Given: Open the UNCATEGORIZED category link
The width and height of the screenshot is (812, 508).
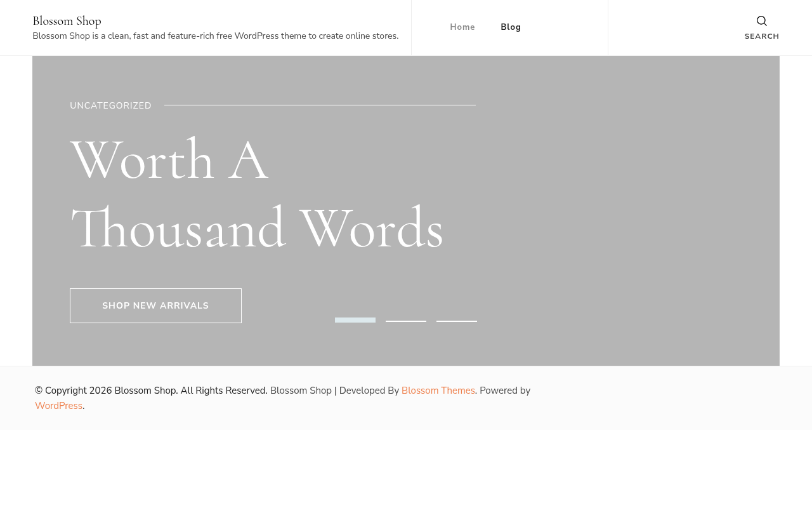Looking at the screenshot, I should (x=110, y=105).
